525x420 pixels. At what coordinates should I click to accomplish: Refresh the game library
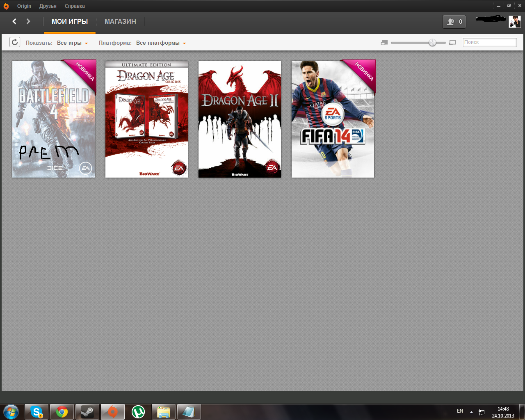tap(15, 42)
